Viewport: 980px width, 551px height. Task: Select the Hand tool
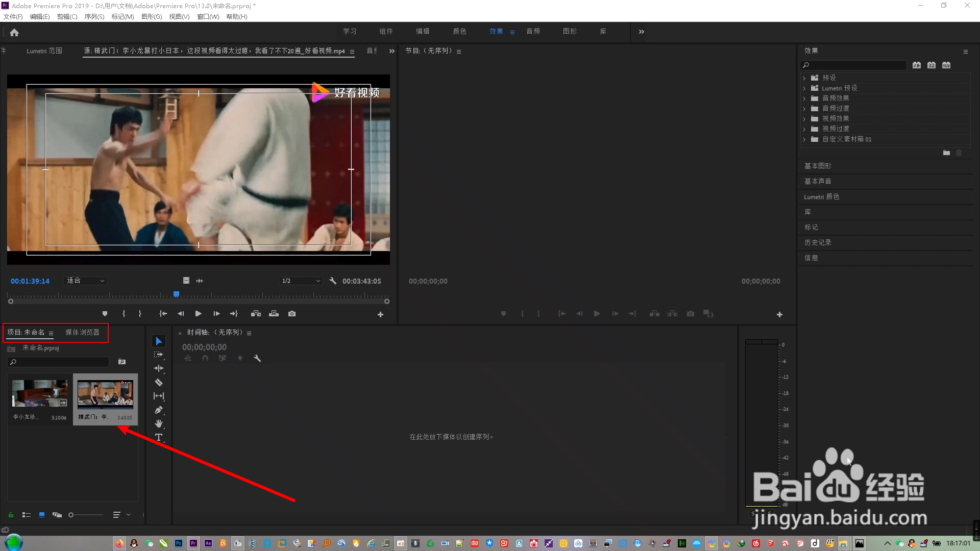click(x=159, y=423)
